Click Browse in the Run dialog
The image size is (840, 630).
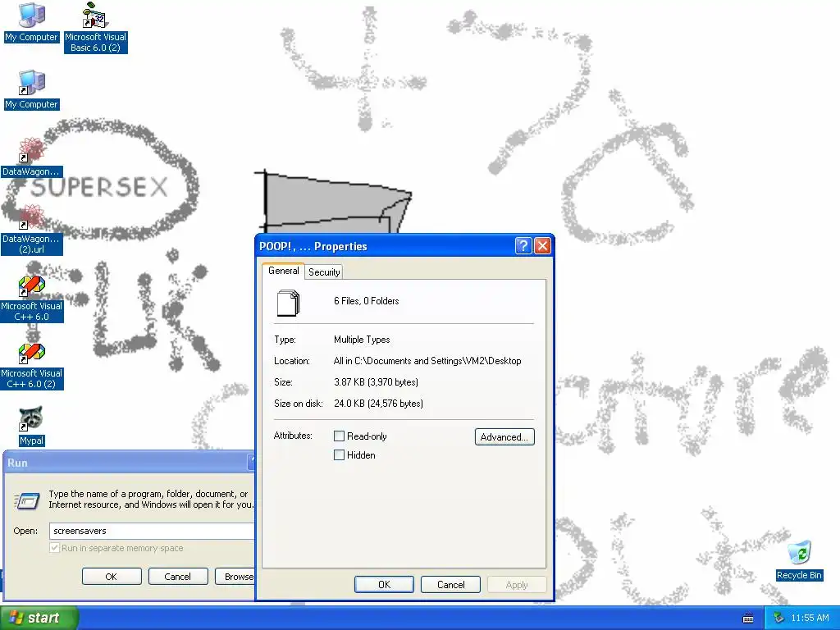[x=235, y=577]
